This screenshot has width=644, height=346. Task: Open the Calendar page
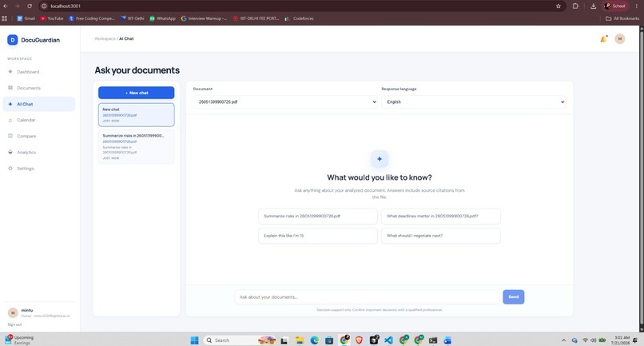tap(39, 120)
